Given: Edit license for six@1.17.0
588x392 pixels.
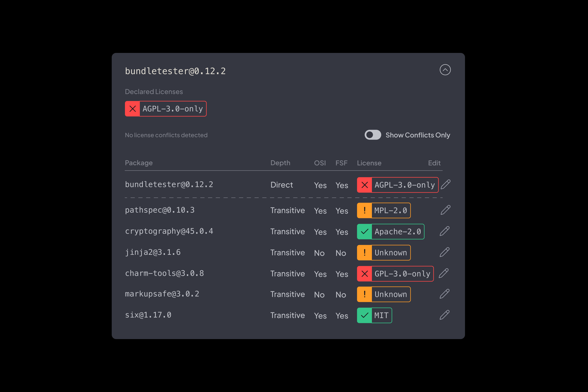Looking at the screenshot, I should (x=444, y=315).
